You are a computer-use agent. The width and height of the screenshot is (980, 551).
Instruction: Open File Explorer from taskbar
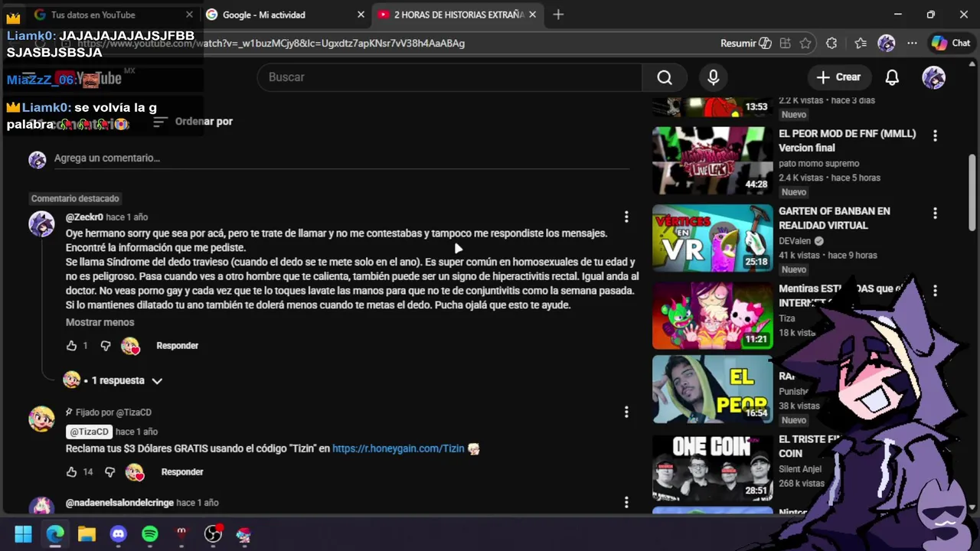click(x=87, y=534)
